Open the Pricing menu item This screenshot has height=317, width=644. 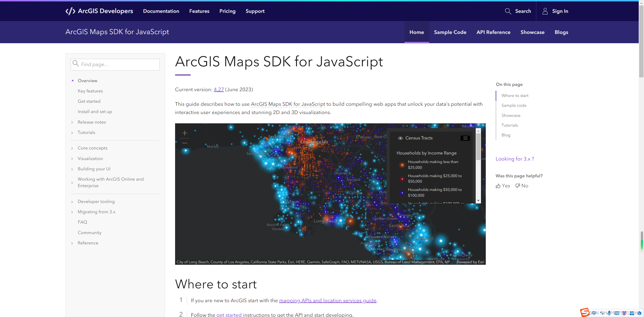(227, 11)
